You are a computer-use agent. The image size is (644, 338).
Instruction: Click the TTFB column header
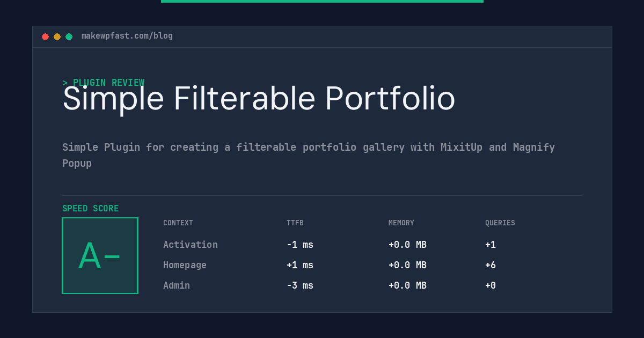click(295, 223)
